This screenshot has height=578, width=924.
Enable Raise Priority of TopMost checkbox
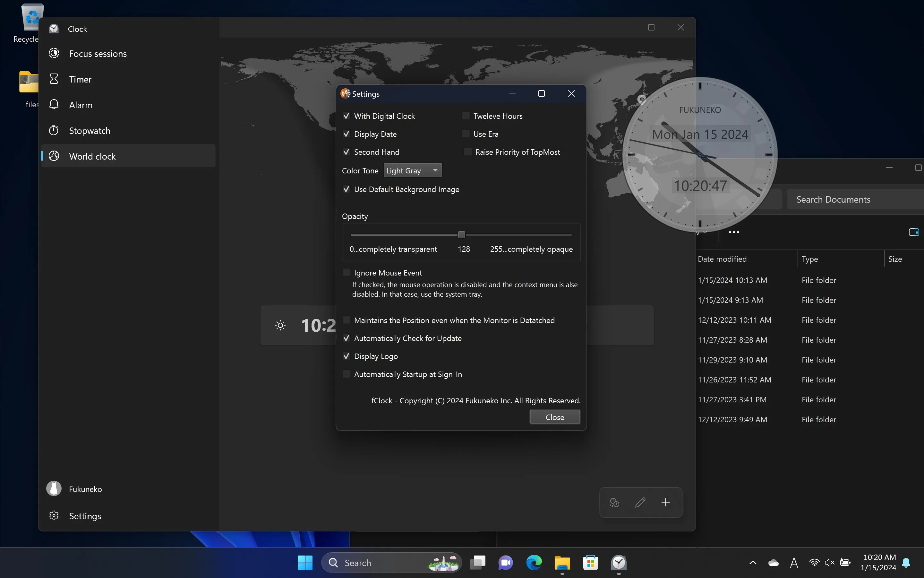(x=467, y=152)
